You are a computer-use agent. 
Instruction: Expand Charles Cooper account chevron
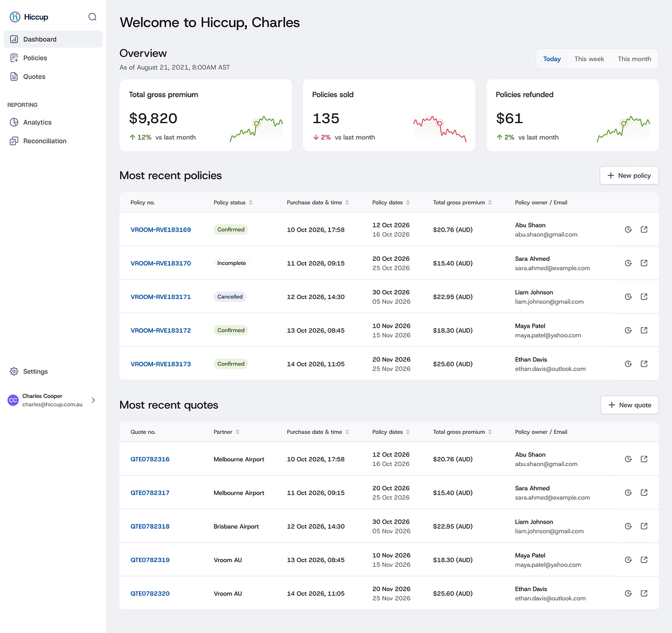click(x=93, y=400)
